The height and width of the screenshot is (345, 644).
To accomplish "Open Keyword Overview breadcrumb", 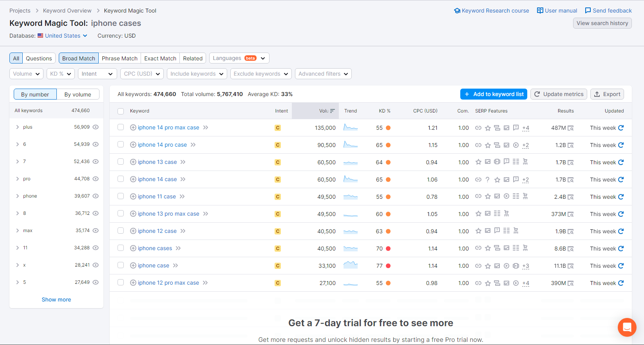I will (67, 11).
